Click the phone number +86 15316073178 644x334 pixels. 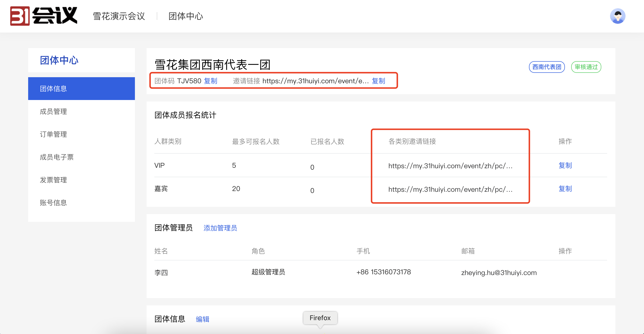[x=383, y=272]
